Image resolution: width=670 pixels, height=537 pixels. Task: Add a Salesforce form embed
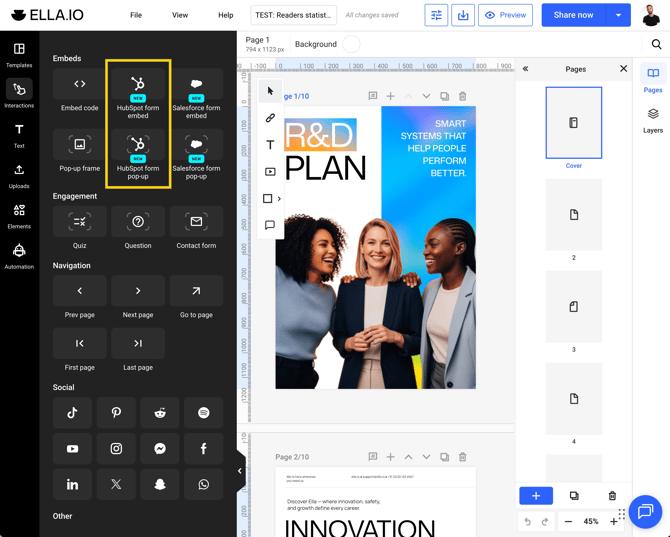tap(196, 84)
